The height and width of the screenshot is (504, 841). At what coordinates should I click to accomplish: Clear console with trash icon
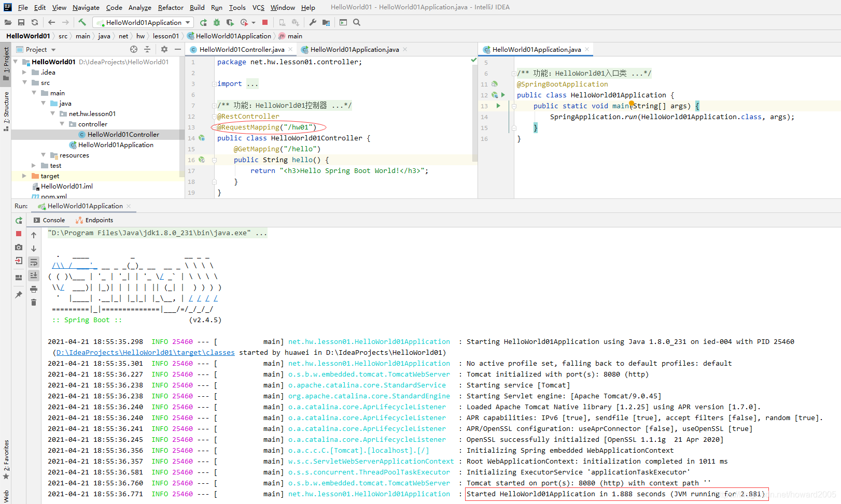click(34, 303)
